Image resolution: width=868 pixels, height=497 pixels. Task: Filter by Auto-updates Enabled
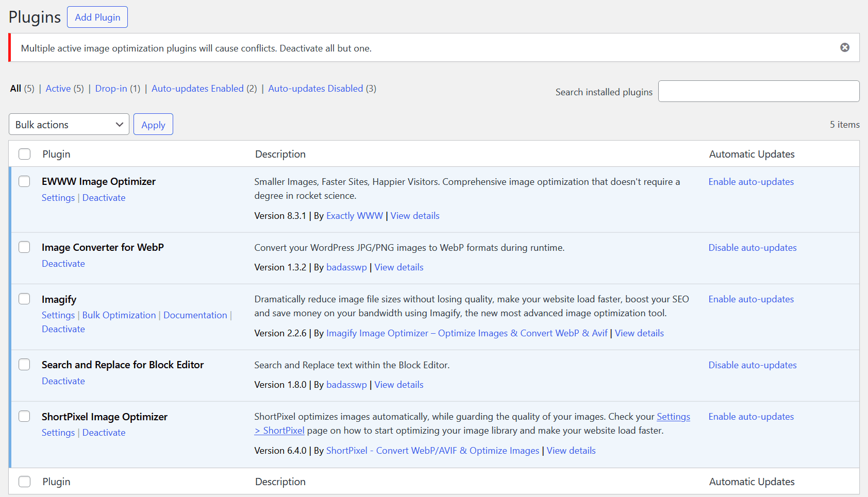click(x=197, y=89)
